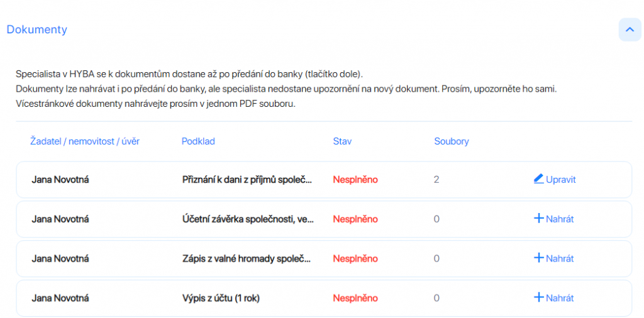Sort by Žadatel / nemovitost / úvěr column
Image resolution: width=644 pixels, height=318 pixels.
point(85,141)
